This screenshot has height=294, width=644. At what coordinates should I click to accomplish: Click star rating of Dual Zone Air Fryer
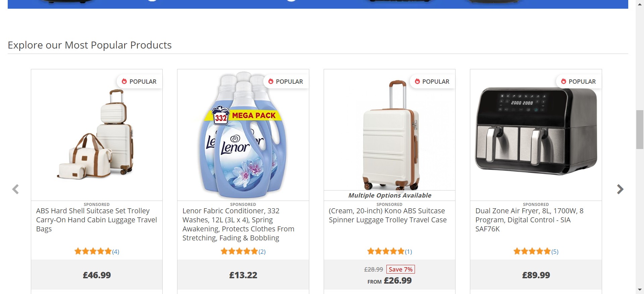532,251
